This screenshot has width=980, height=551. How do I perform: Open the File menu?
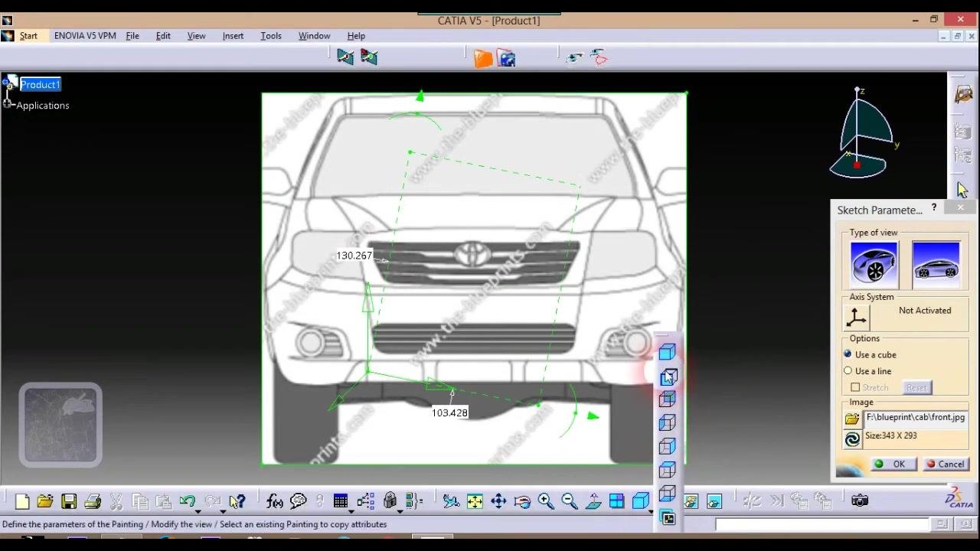point(132,36)
